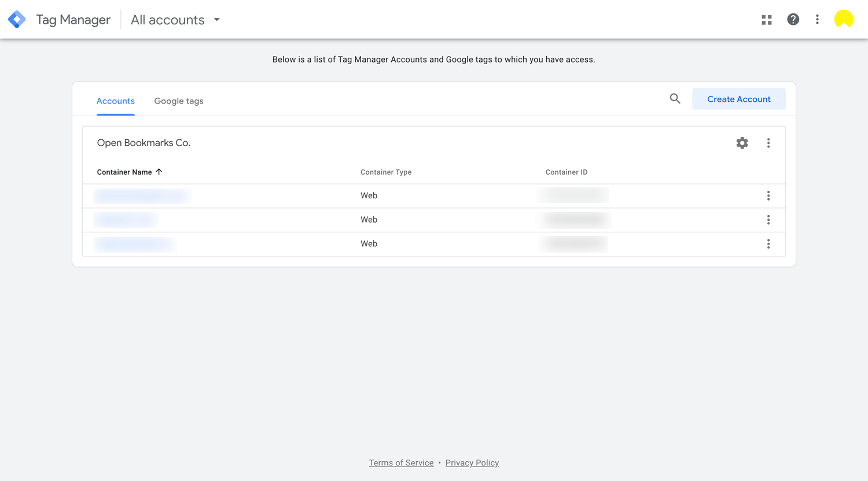Click the second row's blurred container ID
Image resolution: width=868 pixels, height=481 pixels.
[x=575, y=220]
